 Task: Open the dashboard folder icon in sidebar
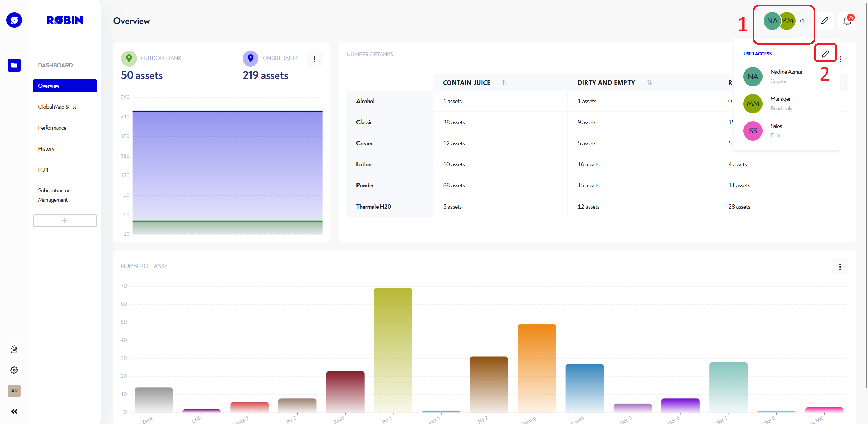click(x=14, y=65)
